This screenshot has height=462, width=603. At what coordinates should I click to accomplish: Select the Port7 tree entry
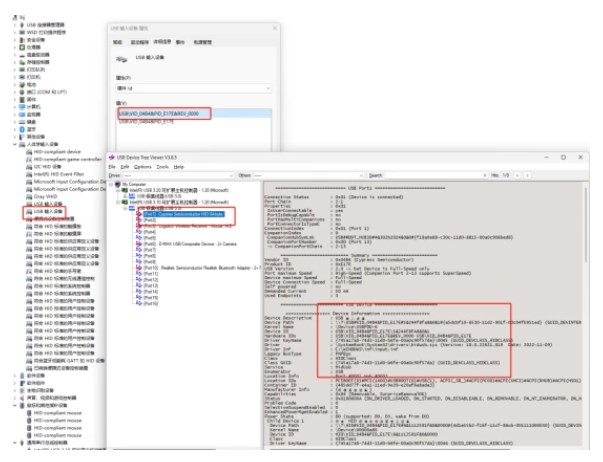click(150, 250)
